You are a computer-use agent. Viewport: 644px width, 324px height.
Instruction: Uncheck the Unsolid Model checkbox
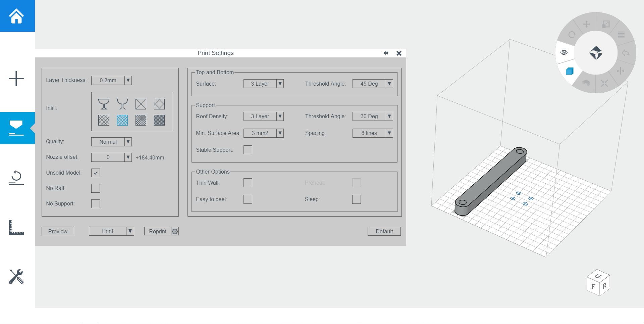pyautogui.click(x=96, y=173)
